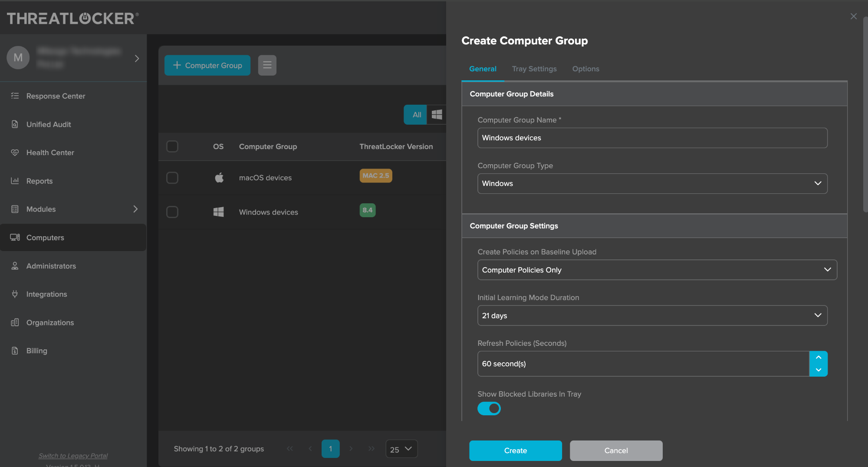
Task: Open Computer Group Type dropdown
Action: (652, 183)
